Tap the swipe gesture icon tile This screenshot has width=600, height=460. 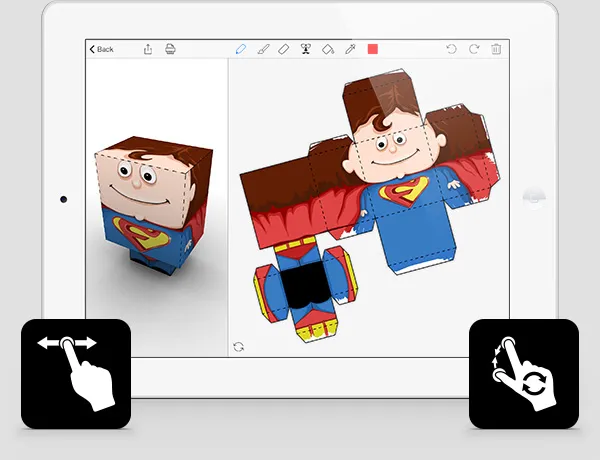point(76,374)
